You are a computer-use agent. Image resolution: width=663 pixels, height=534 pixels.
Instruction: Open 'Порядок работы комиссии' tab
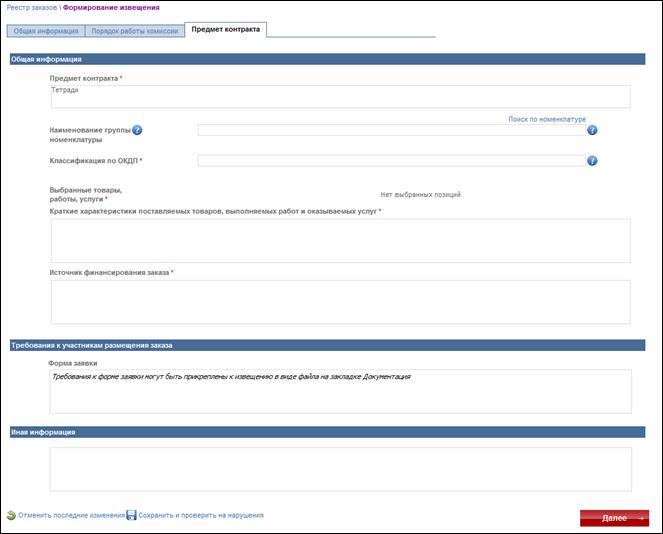click(135, 31)
